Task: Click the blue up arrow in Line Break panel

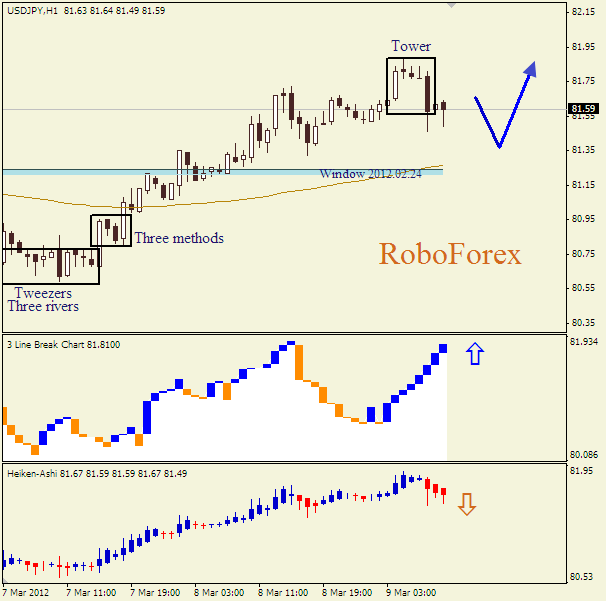Action: pyautogui.click(x=474, y=353)
